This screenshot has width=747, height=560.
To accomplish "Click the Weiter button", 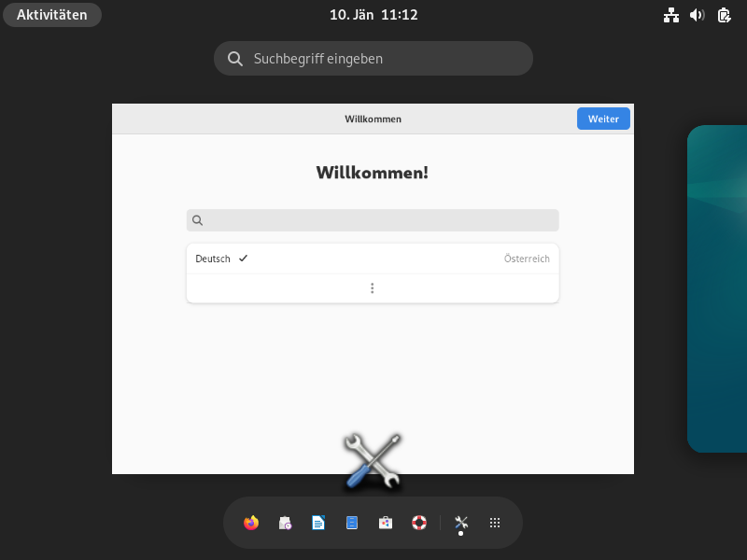I will (603, 119).
